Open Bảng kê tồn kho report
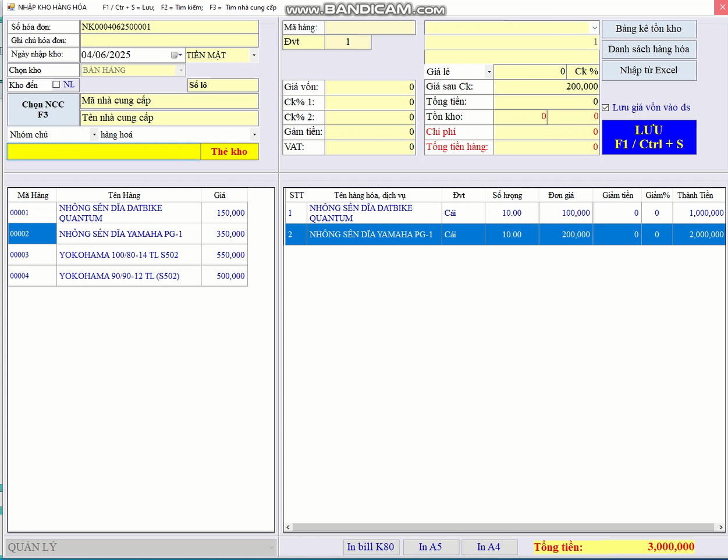 [x=648, y=29]
